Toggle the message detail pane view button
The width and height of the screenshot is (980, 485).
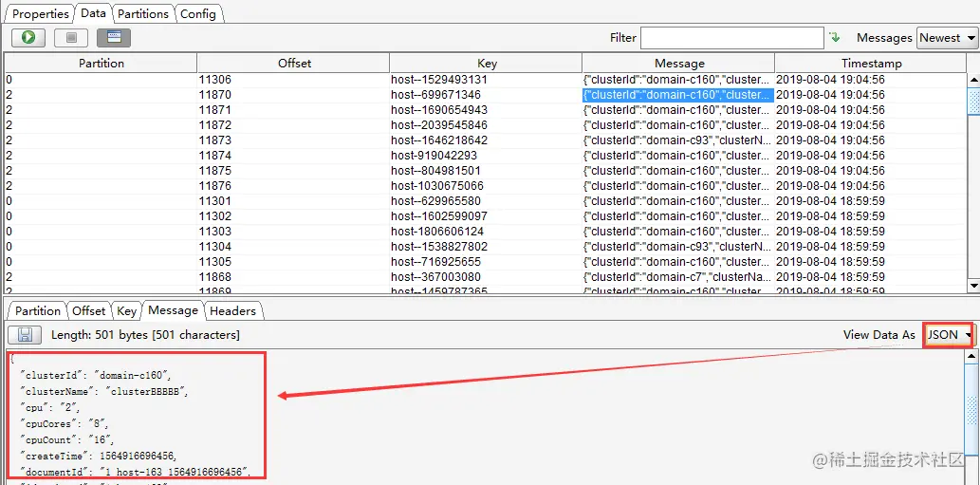coord(114,38)
